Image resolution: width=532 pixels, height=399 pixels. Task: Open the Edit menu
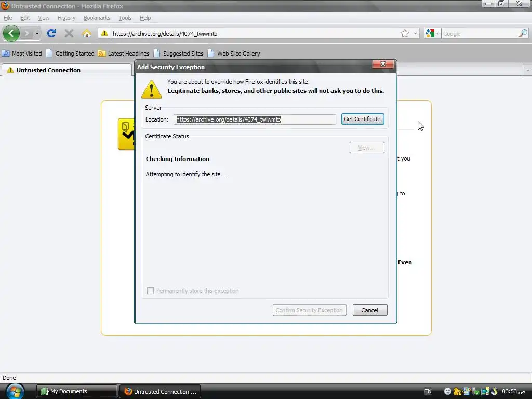[25, 18]
